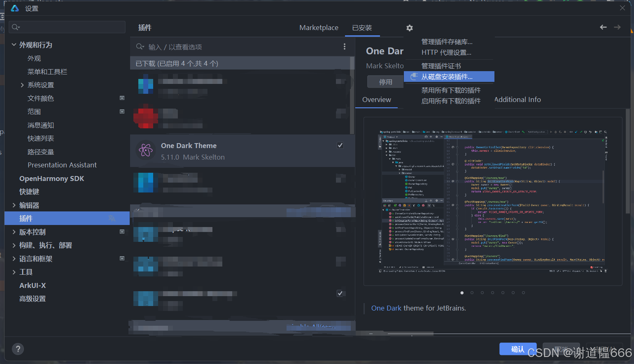Select the 文件颜色 settings item
The width and height of the screenshot is (634, 364).
pos(40,98)
